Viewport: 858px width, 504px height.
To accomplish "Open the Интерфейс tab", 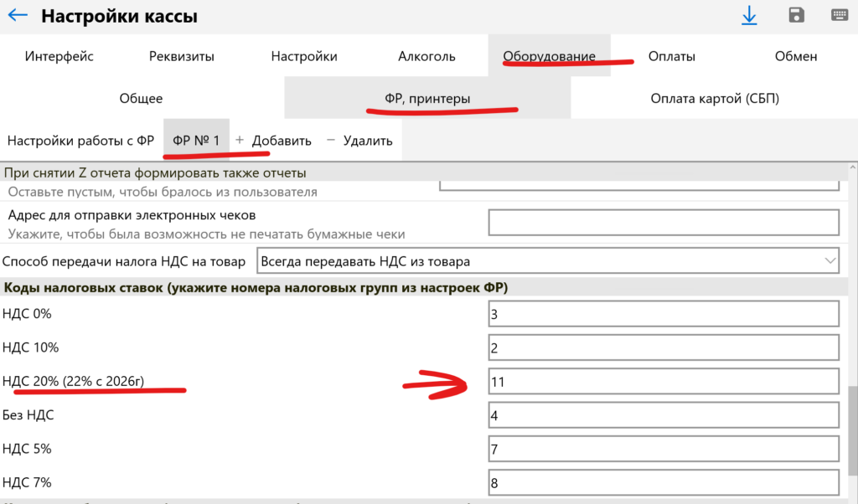I will (x=59, y=57).
